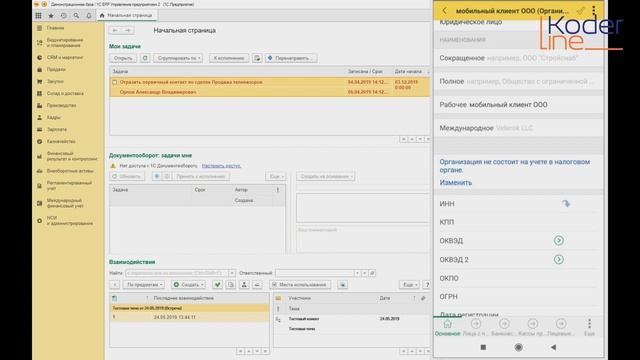Click the Международное name field
The width and height of the screenshot is (640, 360).
tap(519, 128)
